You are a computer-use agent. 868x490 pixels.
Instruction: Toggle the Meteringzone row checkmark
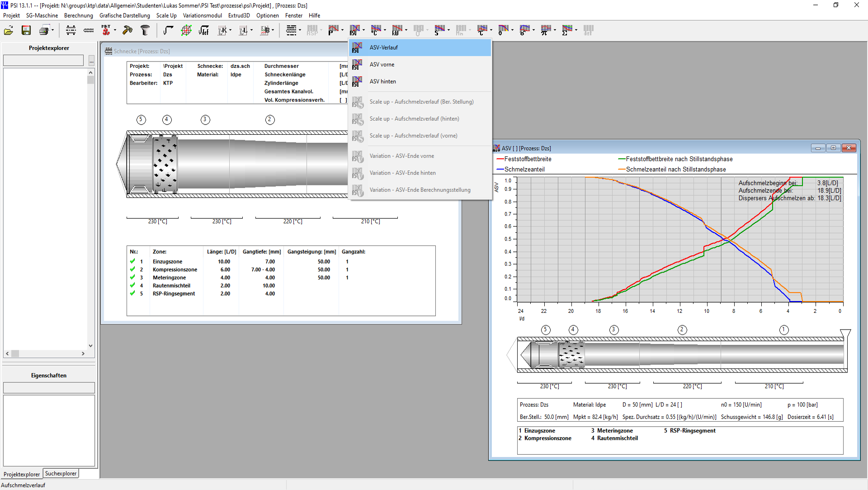coord(132,278)
